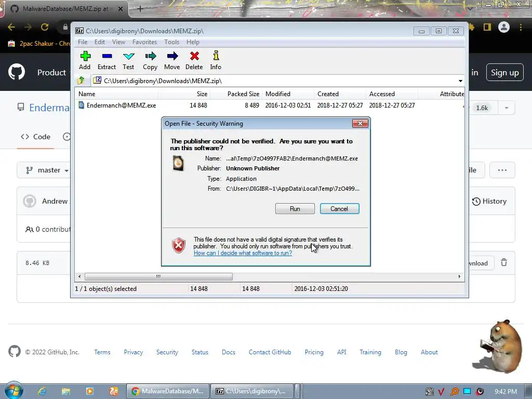Click Chrome reload icon
This screenshot has width=532, height=399.
tap(45, 27)
